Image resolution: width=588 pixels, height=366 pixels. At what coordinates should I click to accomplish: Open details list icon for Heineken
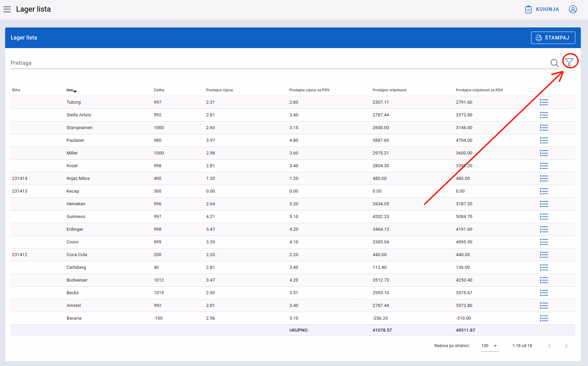544,204
